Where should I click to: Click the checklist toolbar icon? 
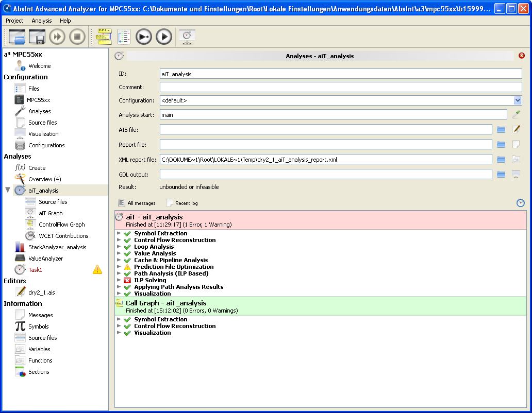124,37
